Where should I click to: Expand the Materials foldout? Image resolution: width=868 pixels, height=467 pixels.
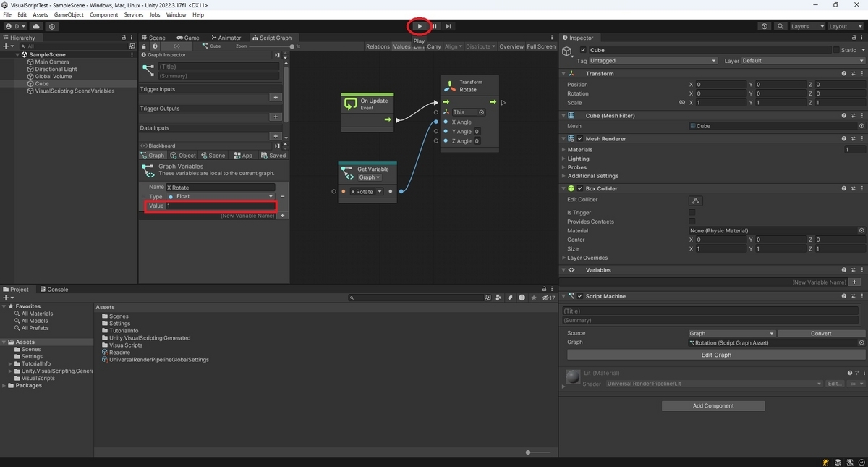[x=564, y=150]
